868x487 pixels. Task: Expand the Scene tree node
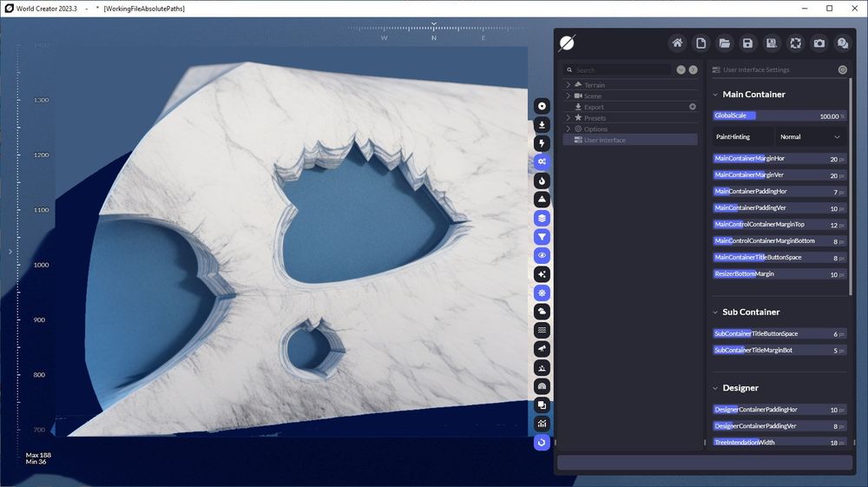click(x=568, y=95)
